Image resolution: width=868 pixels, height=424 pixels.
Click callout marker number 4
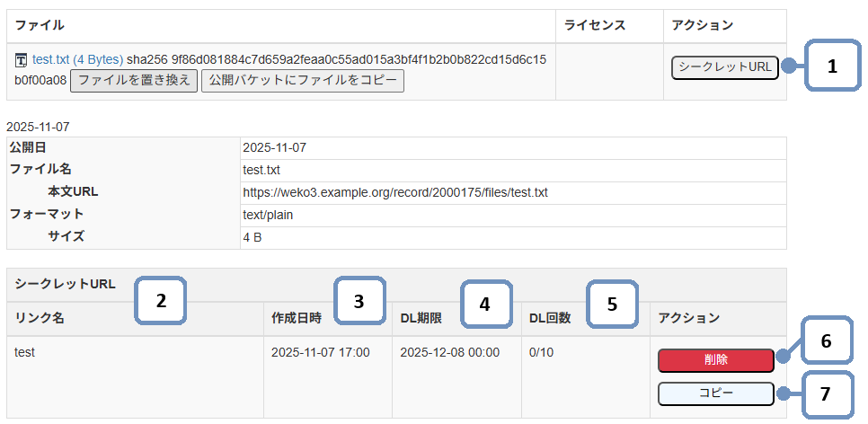(x=484, y=304)
